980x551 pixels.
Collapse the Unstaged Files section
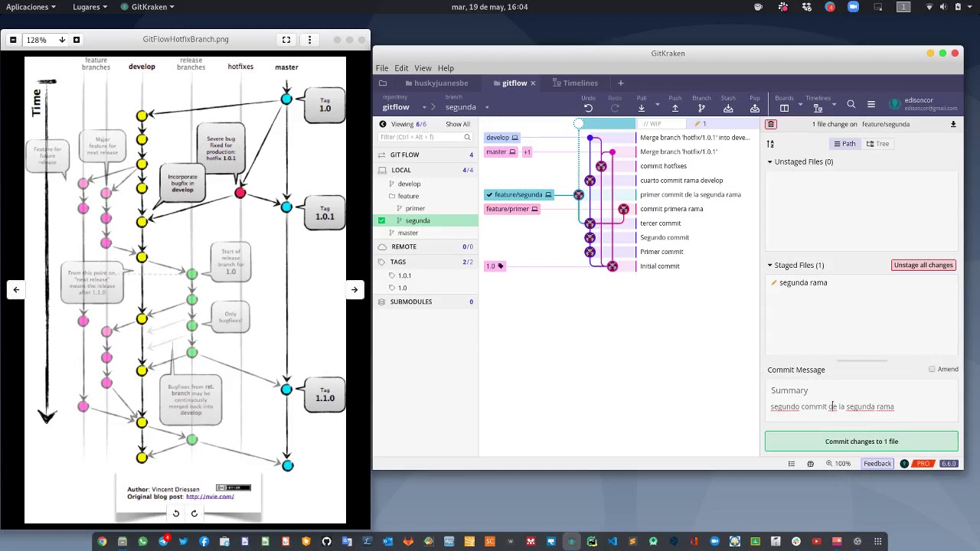[769, 162]
